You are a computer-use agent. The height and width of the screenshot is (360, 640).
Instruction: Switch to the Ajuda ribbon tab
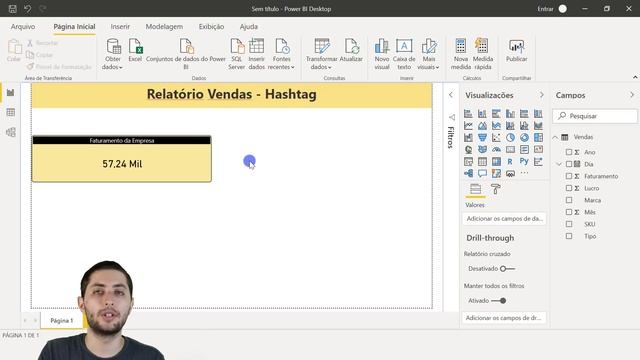[x=249, y=27]
